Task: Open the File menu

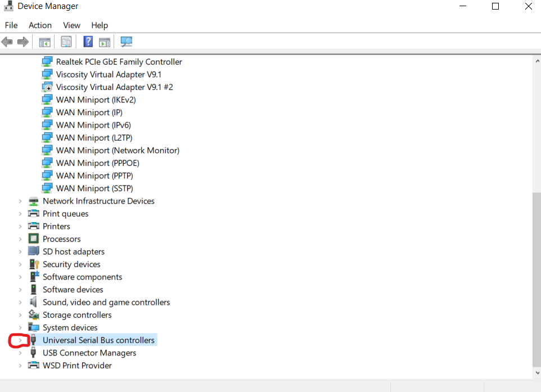Action: [x=11, y=25]
